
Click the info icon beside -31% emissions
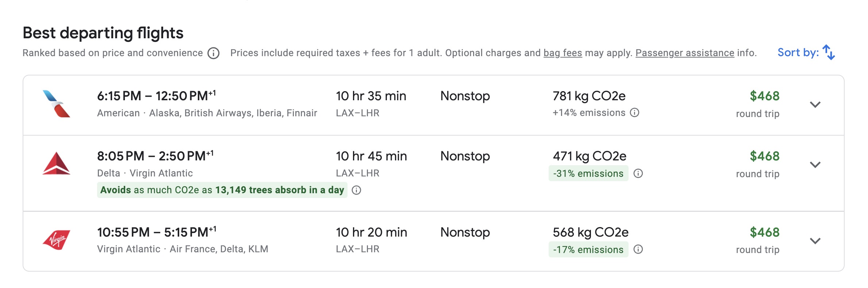point(638,174)
